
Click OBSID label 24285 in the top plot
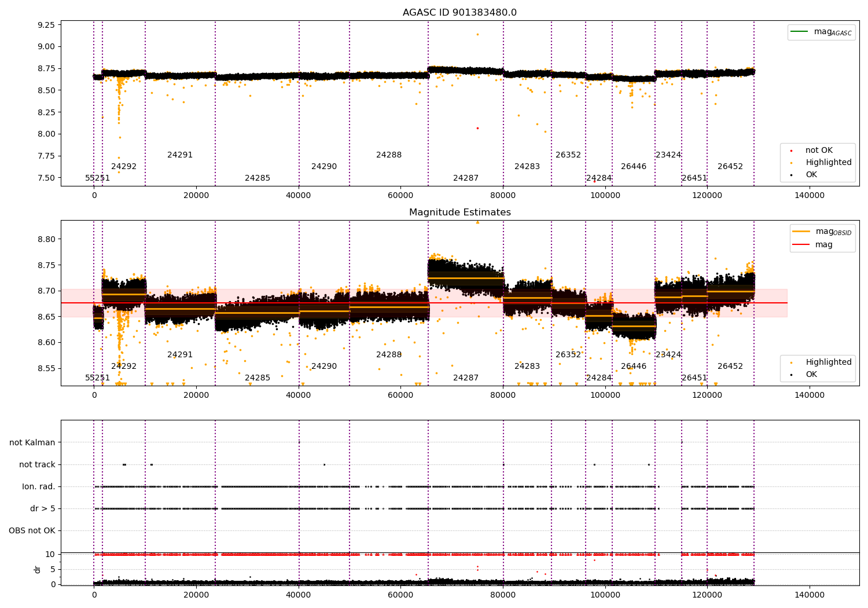(x=258, y=178)
